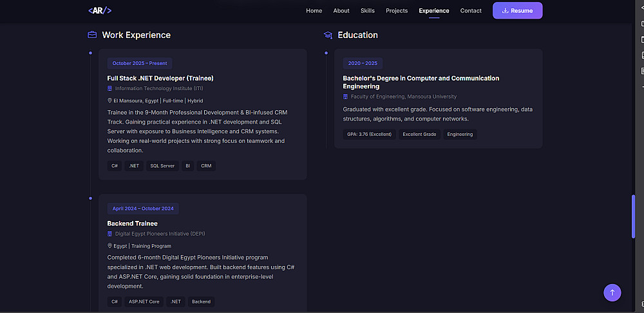This screenshot has height=313, width=644.
Task: Navigate to Skills in the top menu
Action: (368, 10)
